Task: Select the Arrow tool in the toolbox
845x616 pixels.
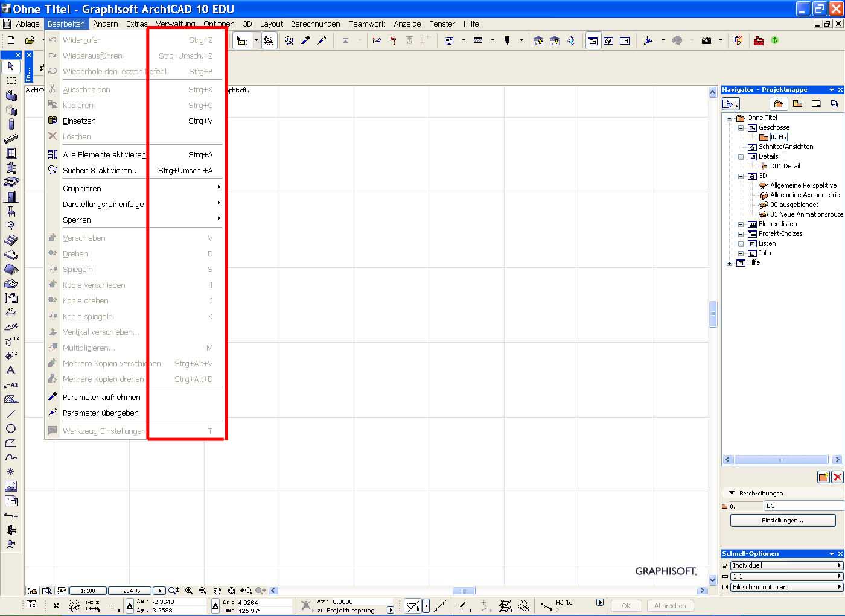Action: point(11,66)
